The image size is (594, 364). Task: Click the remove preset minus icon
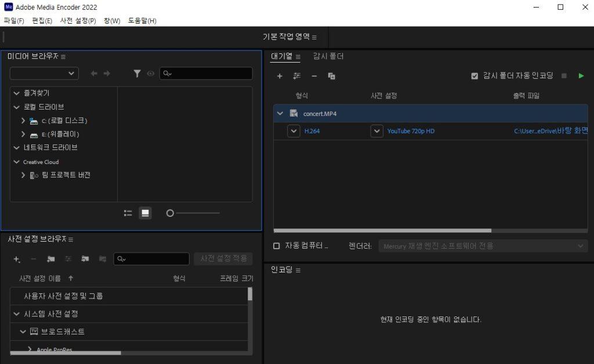[33, 259]
